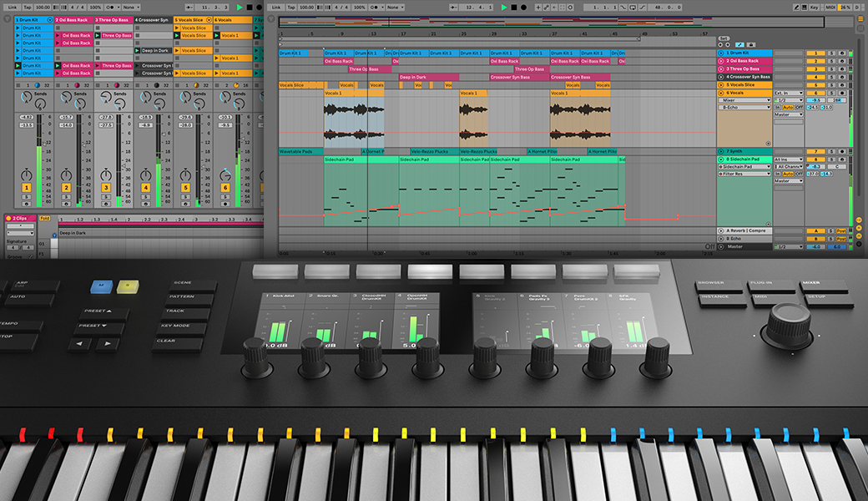The image size is (868, 501).
Task: Start playback in the Session view window
Action: click(x=240, y=8)
